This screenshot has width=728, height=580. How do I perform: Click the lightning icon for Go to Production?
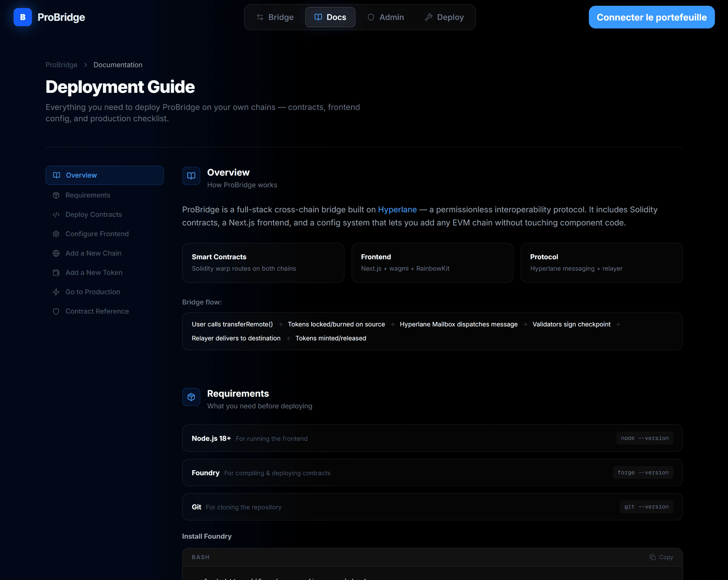tap(56, 292)
